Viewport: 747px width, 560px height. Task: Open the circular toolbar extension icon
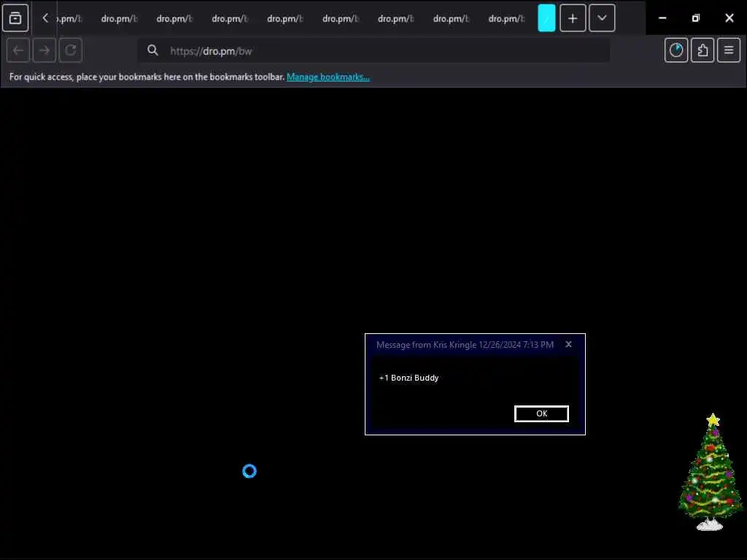point(676,50)
